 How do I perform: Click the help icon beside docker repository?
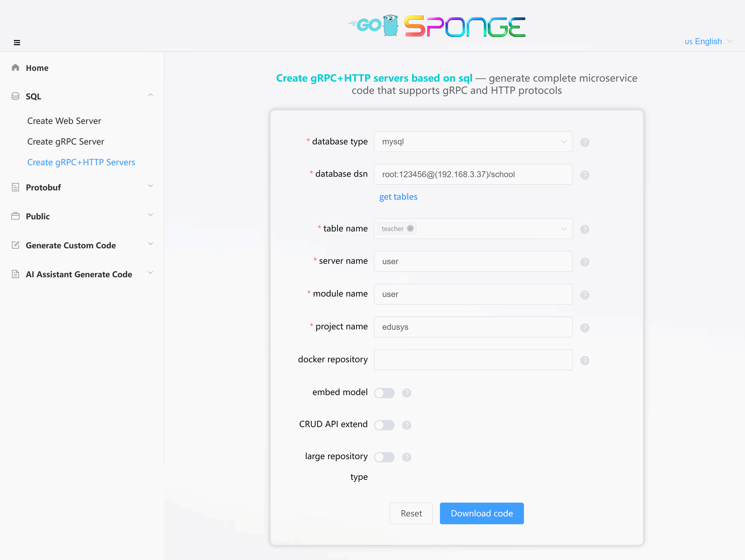coord(585,360)
